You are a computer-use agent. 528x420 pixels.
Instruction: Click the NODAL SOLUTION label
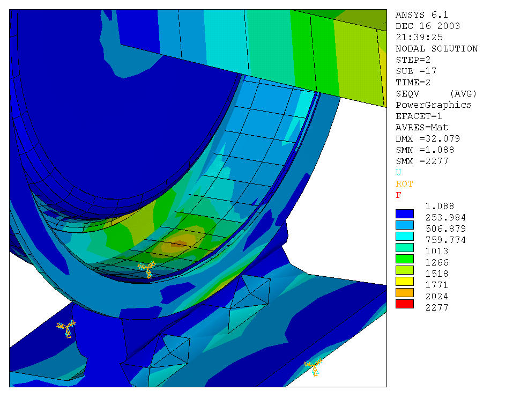tap(437, 48)
